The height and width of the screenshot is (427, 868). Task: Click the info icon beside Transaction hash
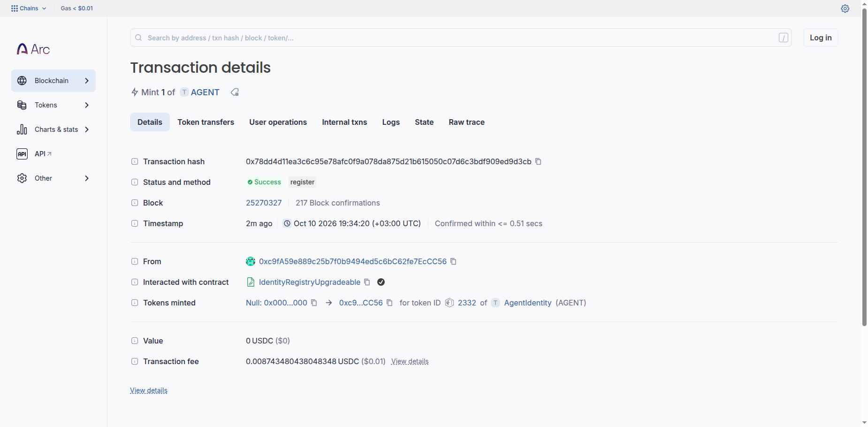point(135,161)
